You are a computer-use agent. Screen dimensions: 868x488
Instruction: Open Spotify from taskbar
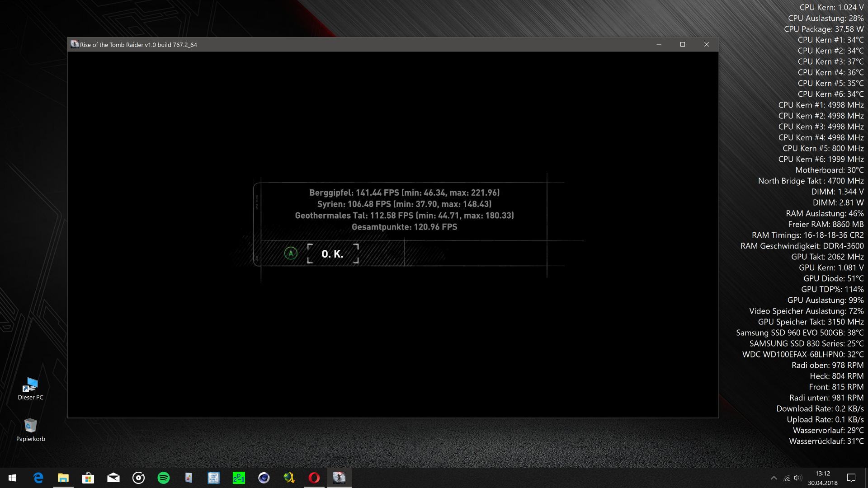pyautogui.click(x=164, y=478)
